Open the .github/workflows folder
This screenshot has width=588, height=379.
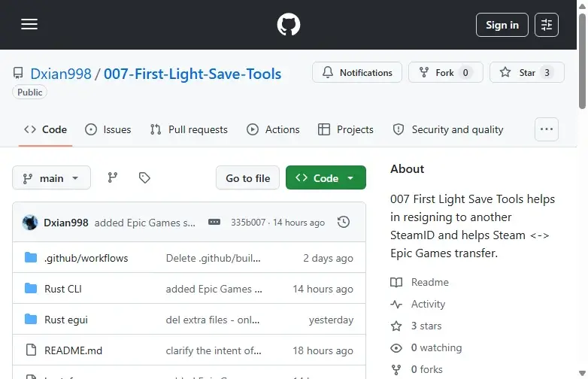pos(86,258)
